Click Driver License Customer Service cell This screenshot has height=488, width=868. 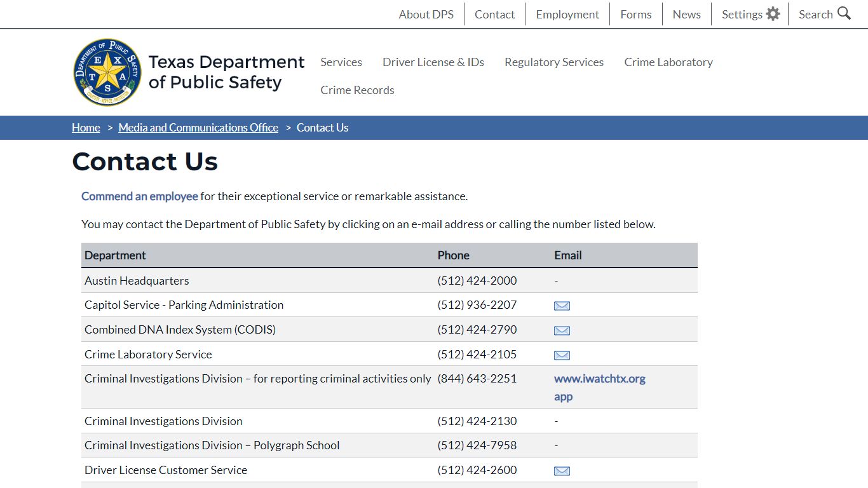tap(166, 470)
